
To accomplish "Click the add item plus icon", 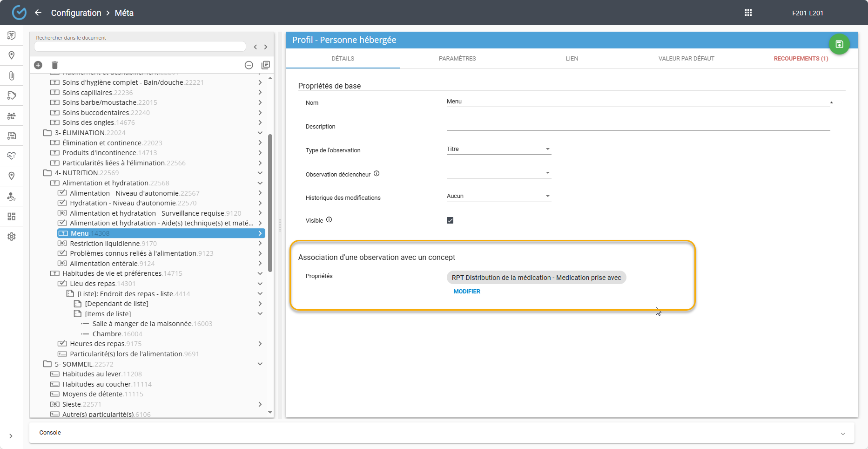I will tap(38, 65).
